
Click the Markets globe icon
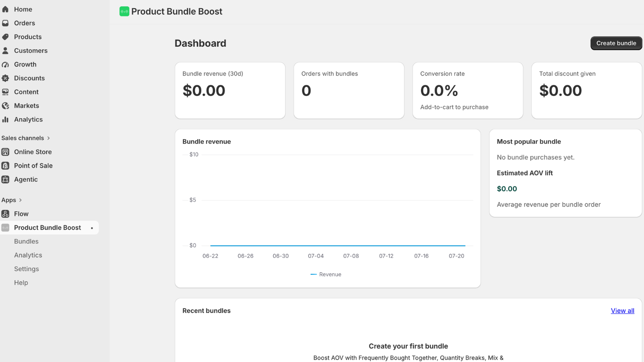tap(5, 106)
